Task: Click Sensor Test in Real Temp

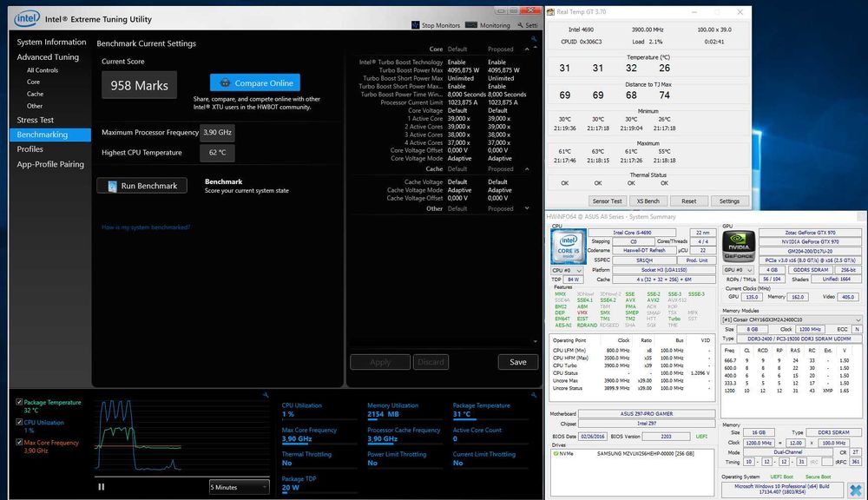Action: 608,201
